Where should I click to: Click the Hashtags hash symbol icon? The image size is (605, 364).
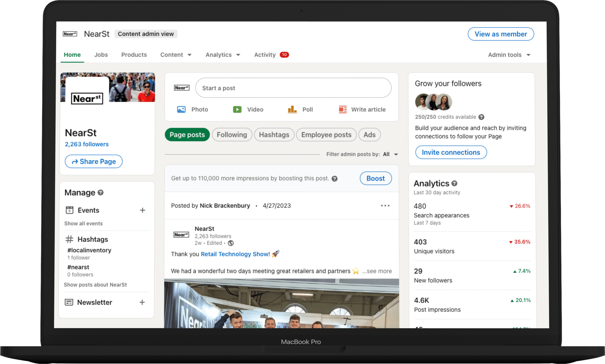(69, 239)
